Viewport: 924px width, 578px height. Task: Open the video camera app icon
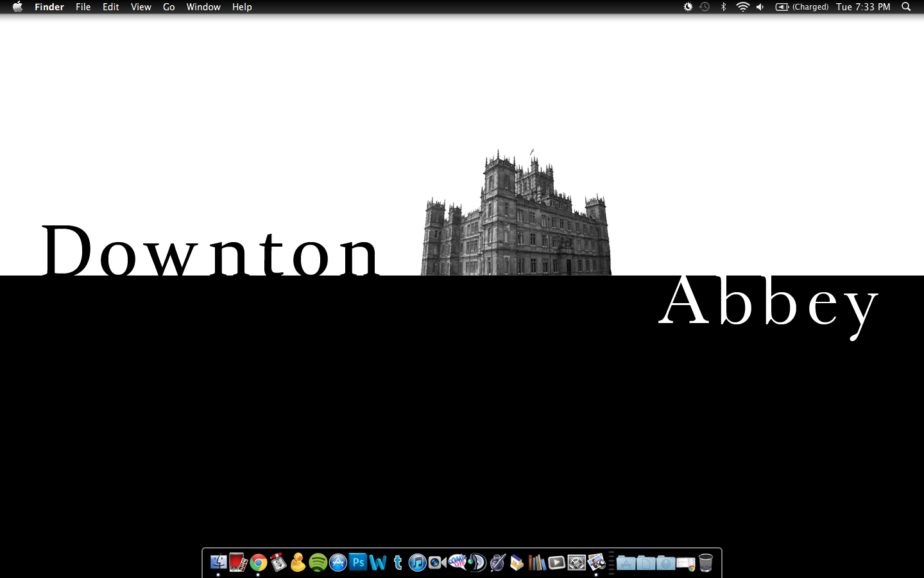pyautogui.click(x=437, y=563)
